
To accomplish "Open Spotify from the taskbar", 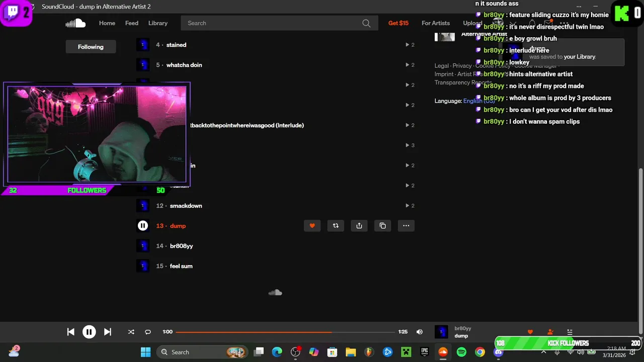I will 461,352.
